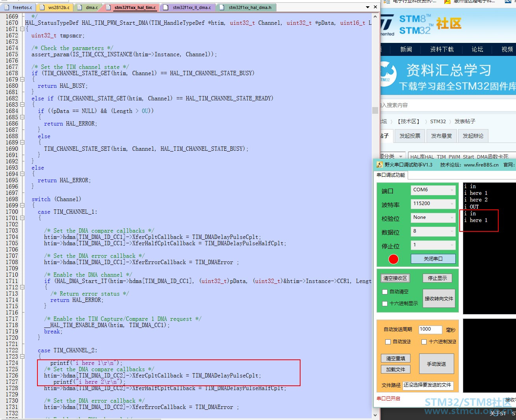
Task: Collapse the function body fold at line 1671
Action: [22, 29]
